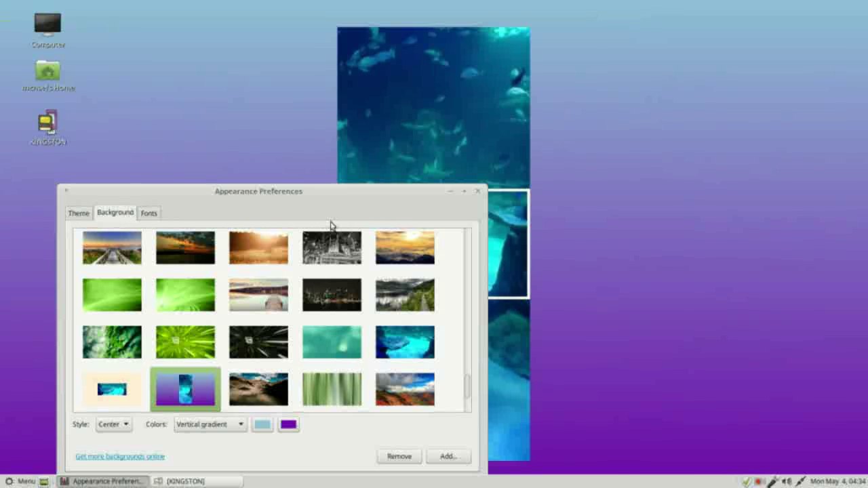Select the dark orange sunset field thumbnail
Image resolution: width=868 pixels, height=488 pixels.
tap(185, 247)
